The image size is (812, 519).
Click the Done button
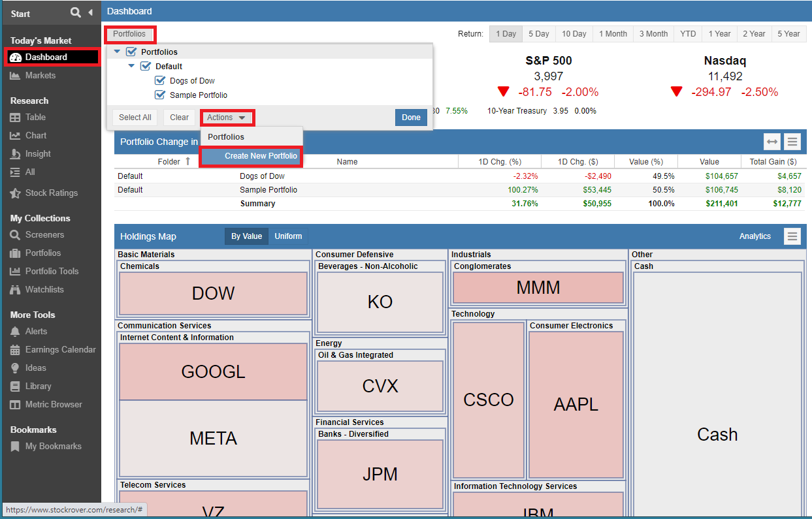(411, 118)
